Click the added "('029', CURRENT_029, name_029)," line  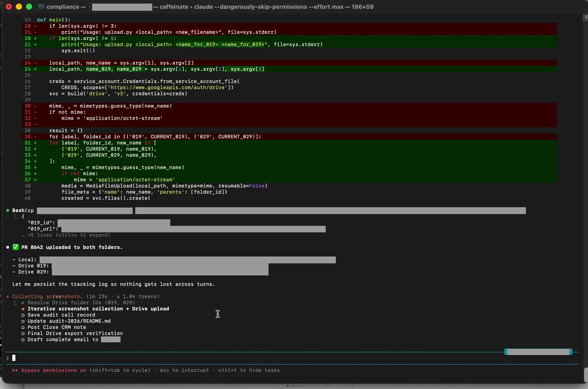click(x=109, y=155)
